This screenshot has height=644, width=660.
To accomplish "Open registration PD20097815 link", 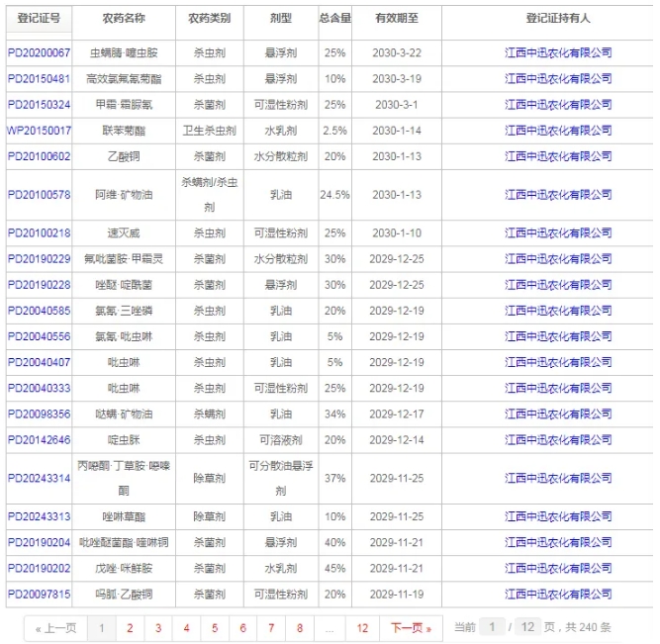I will click(x=40, y=595).
